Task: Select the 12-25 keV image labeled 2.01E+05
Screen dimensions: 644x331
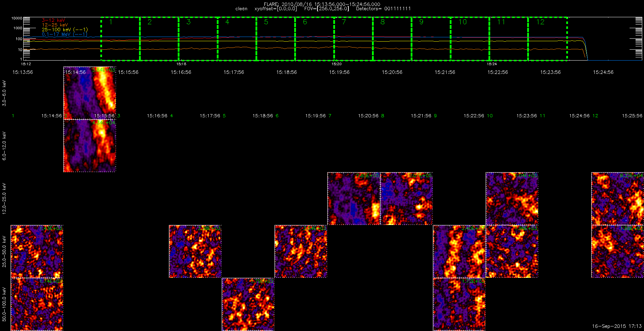Action: click(x=406, y=199)
